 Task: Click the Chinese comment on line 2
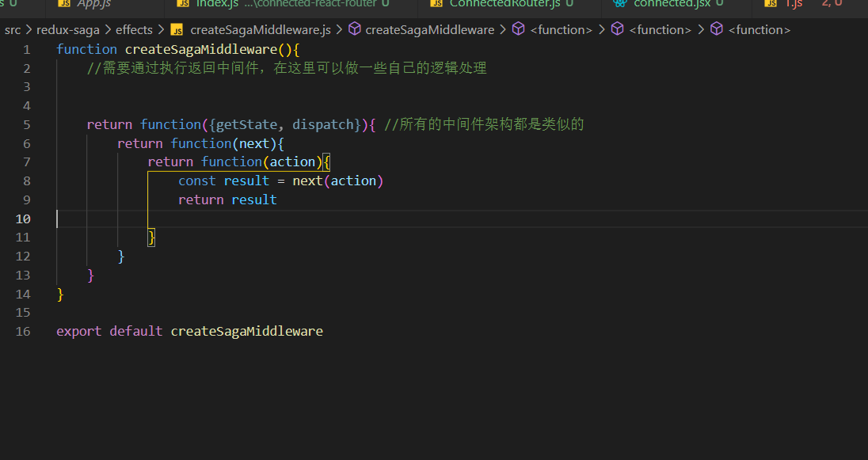tap(287, 68)
